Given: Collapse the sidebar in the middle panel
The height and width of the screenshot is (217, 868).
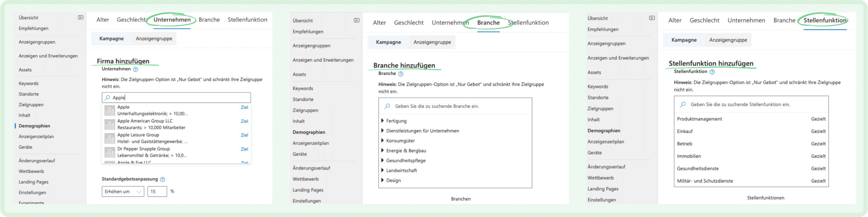Looking at the screenshot, I should click(357, 20).
